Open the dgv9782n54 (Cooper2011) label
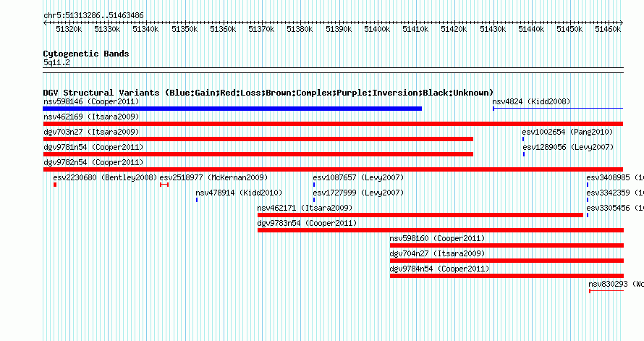The image size is (644, 341). pos(93,162)
